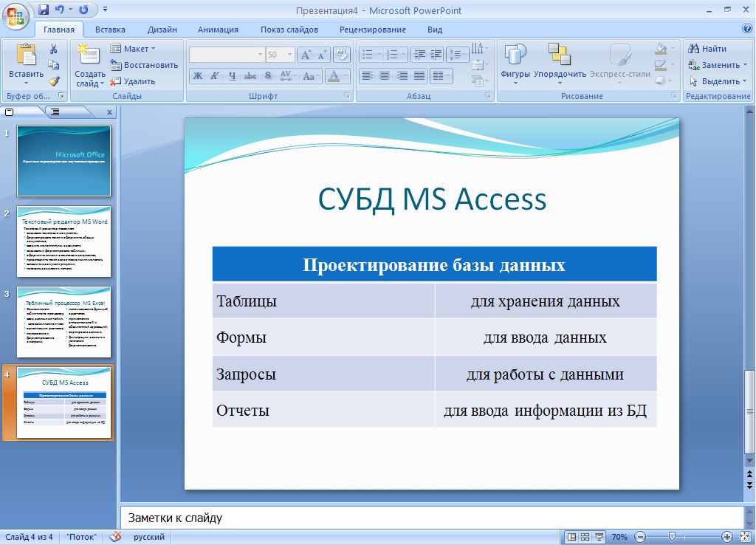Click Удалить to delete slide
Image resolution: width=756 pixels, height=545 pixels.
(x=133, y=81)
